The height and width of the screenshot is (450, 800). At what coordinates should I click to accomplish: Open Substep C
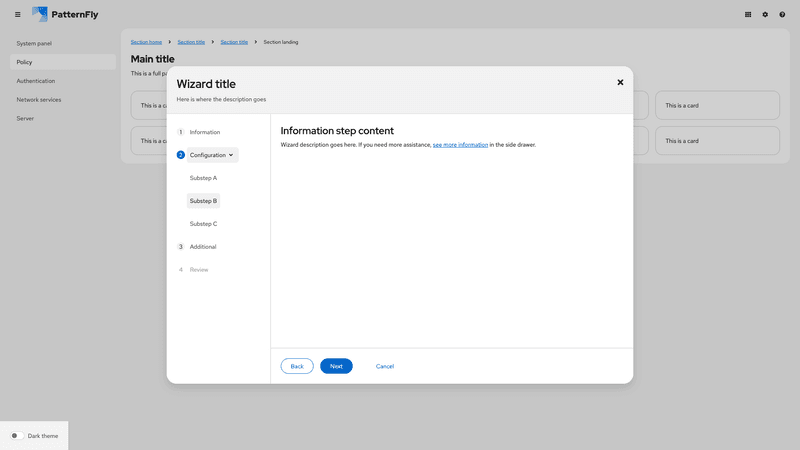[x=203, y=224]
